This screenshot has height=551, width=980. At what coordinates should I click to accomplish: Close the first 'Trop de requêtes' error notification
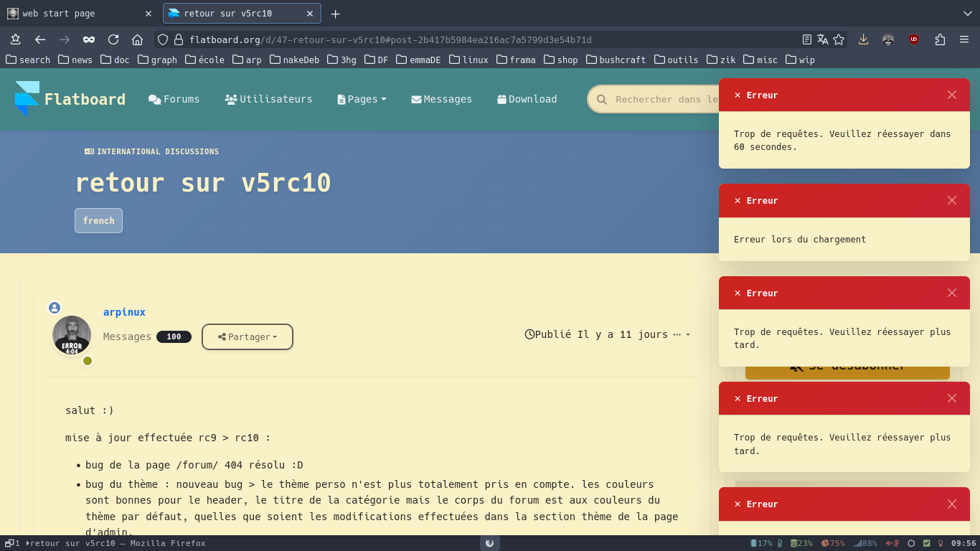[951, 95]
